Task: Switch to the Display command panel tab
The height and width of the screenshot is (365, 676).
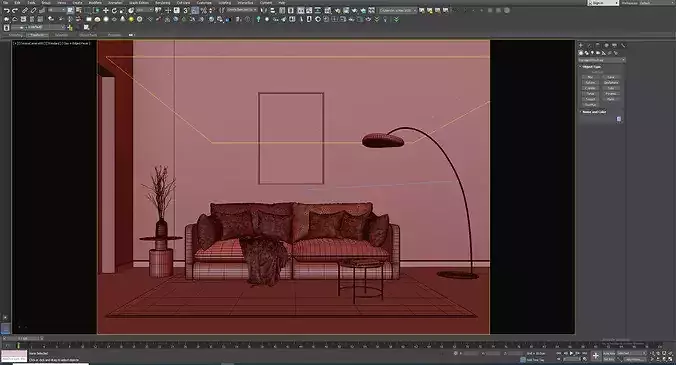Action: tap(614, 45)
